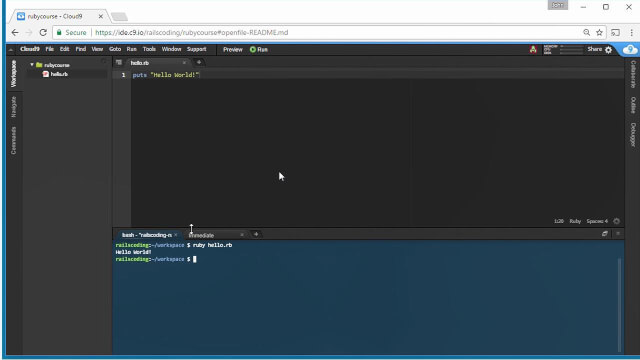This screenshot has width=640, height=360.
Task: Click the Share button
Action: pos(594,49)
